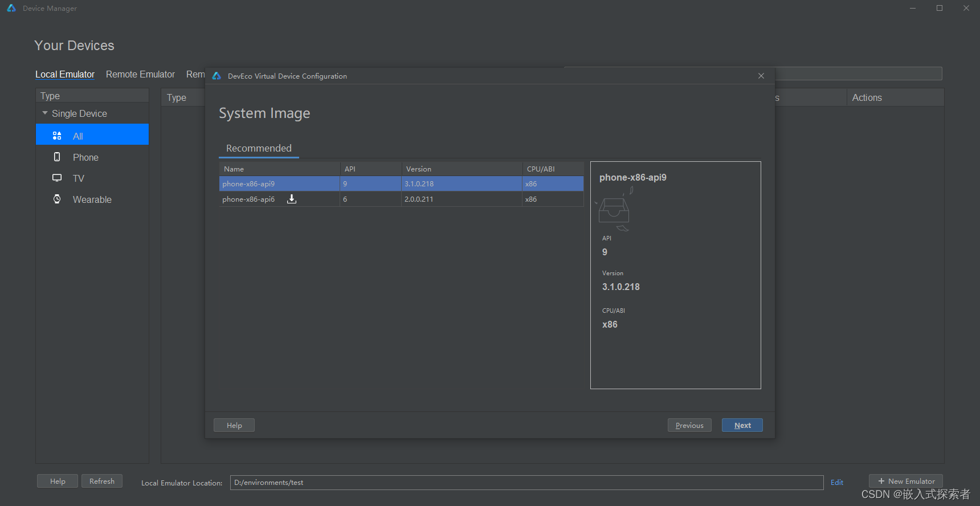Click the download icon beside phone-x86-api6
Screen dimensions: 980x506
pyautogui.click(x=292, y=199)
